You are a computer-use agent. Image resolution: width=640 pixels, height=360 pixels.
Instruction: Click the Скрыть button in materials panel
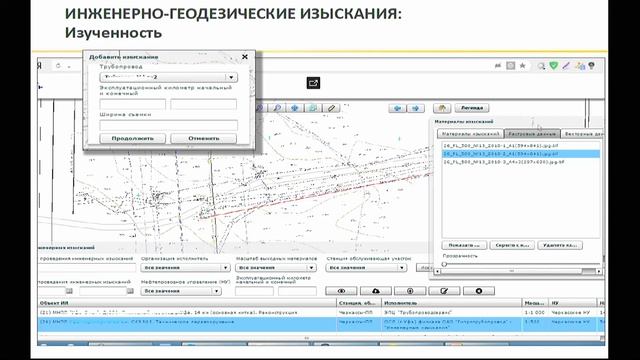tap(512, 245)
